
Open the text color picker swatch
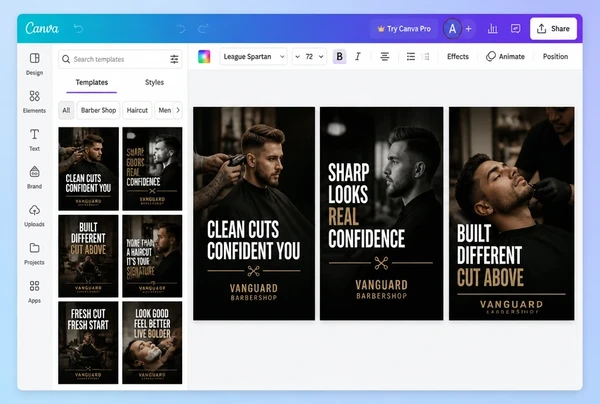pos(204,57)
